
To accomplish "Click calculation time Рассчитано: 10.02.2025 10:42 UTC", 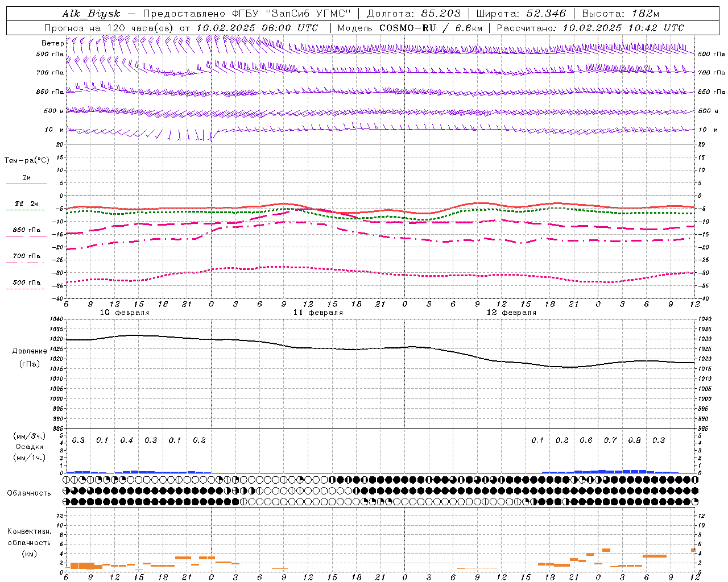I will click(590, 28).
